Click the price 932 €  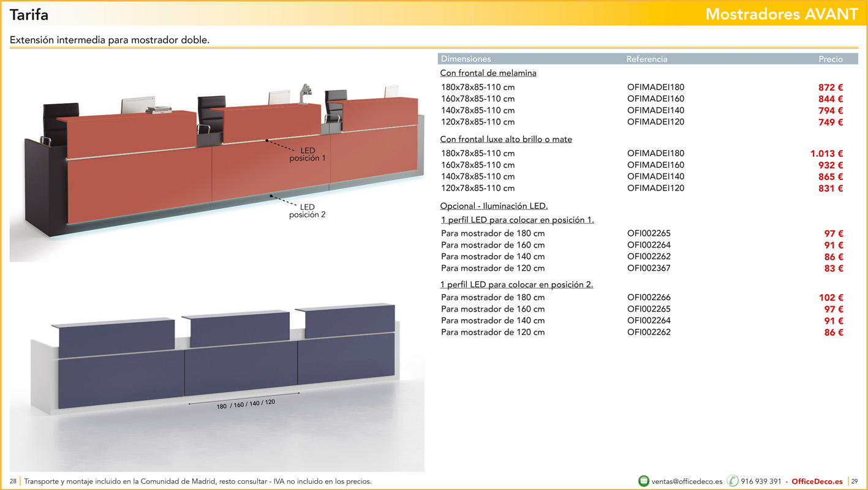point(831,165)
